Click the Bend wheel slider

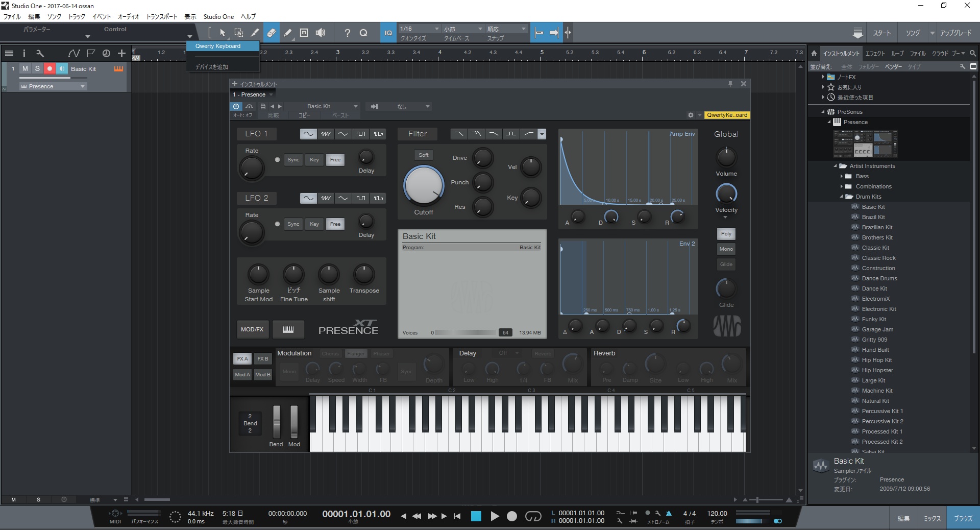(x=277, y=422)
